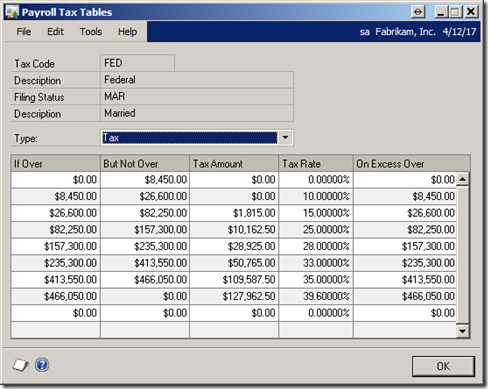Click the On Excess Over column header

[x=412, y=163]
